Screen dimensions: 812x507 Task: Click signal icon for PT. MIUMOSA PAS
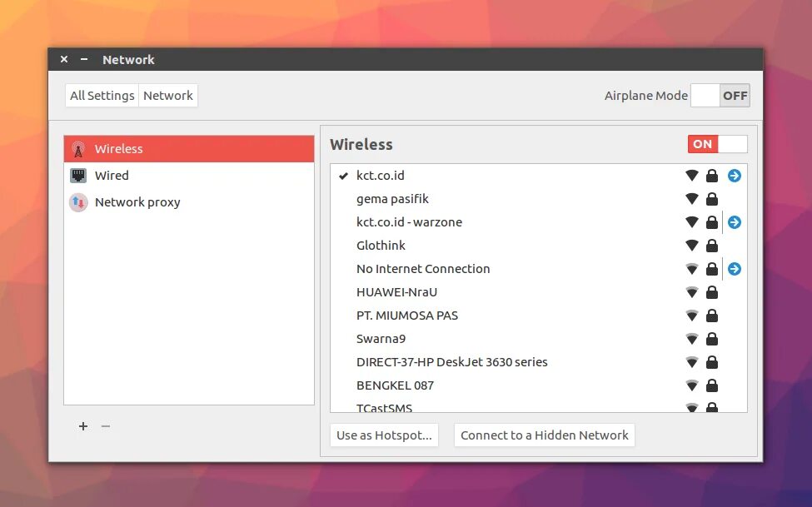click(x=692, y=316)
